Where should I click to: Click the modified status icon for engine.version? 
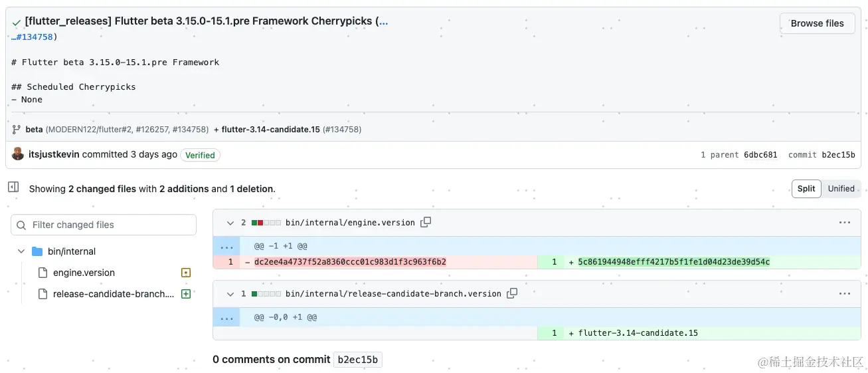tap(186, 273)
